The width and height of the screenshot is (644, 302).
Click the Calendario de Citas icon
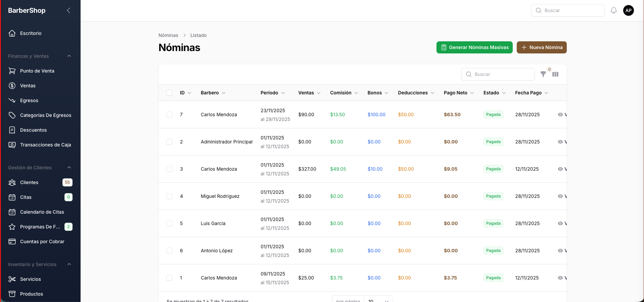(12, 212)
